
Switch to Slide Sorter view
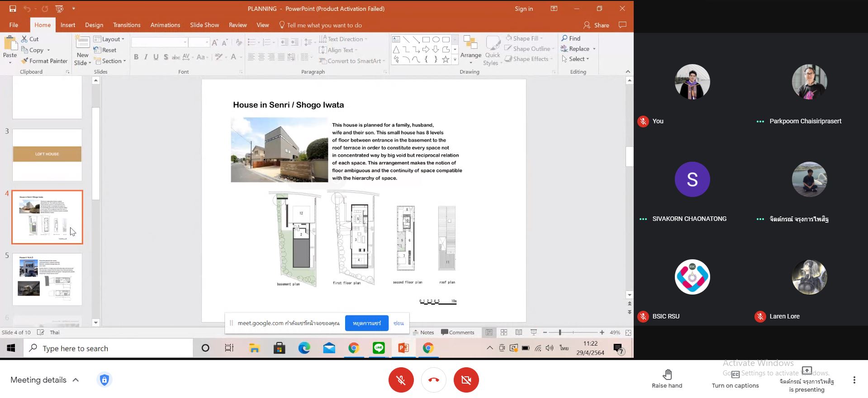click(x=504, y=332)
